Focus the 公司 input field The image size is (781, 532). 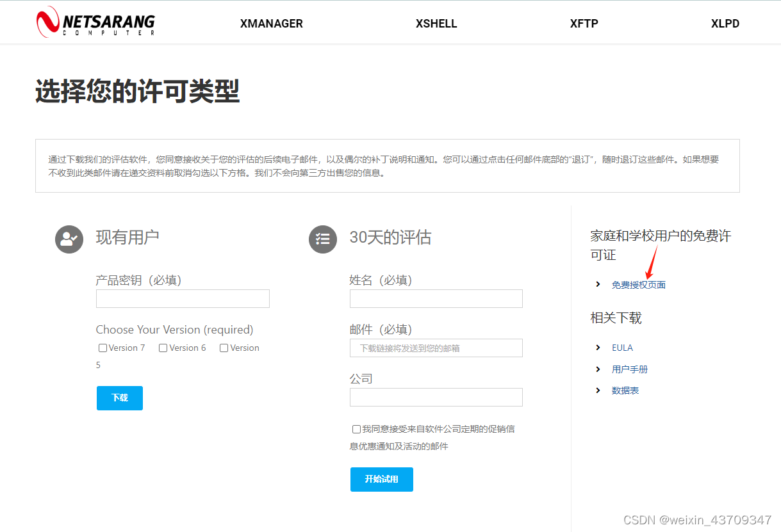(x=436, y=397)
